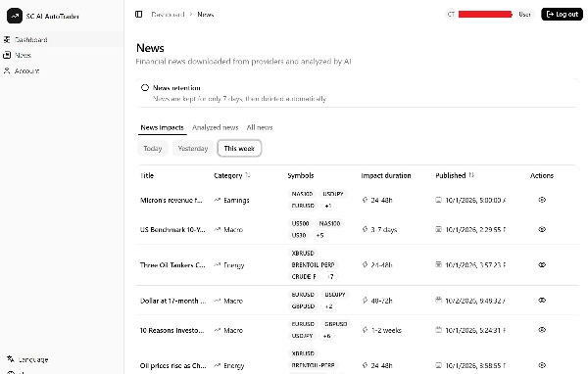The image size is (588, 374).
Task: Sort by the Category column
Action: (231, 175)
